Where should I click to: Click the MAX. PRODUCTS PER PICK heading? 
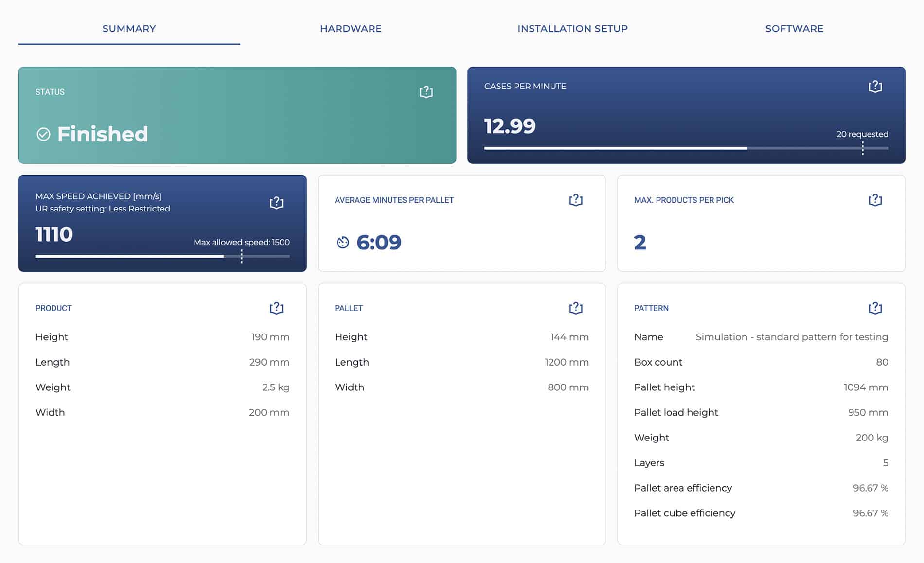click(x=684, y=200)
